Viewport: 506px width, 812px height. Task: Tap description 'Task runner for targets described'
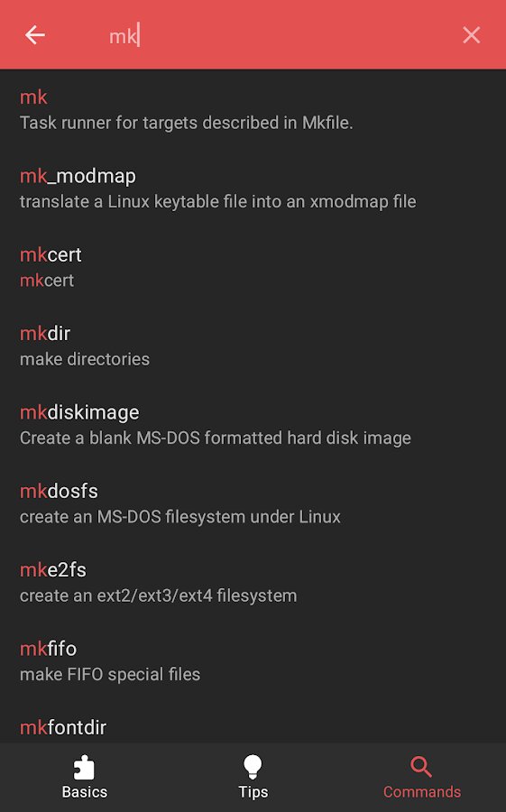point(149,123)
